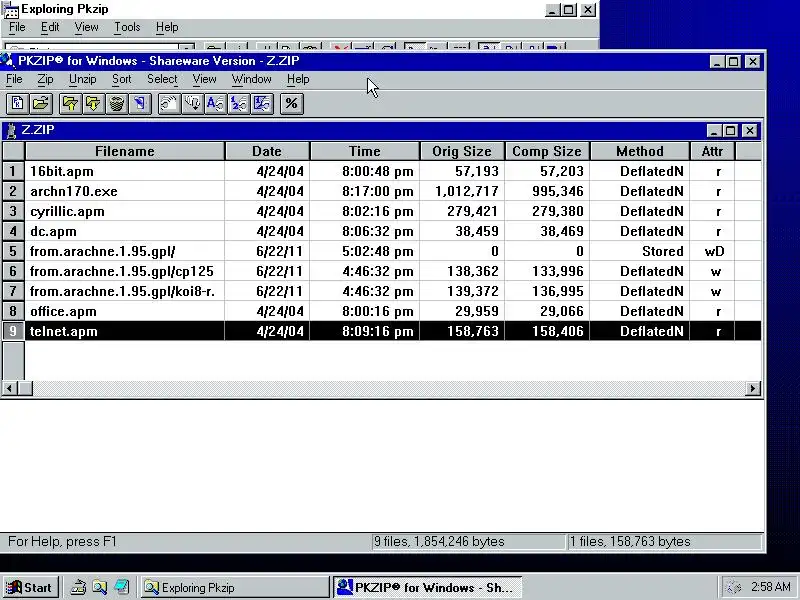Click the PKZIP for Windows taskbar button

click(428, 587)
